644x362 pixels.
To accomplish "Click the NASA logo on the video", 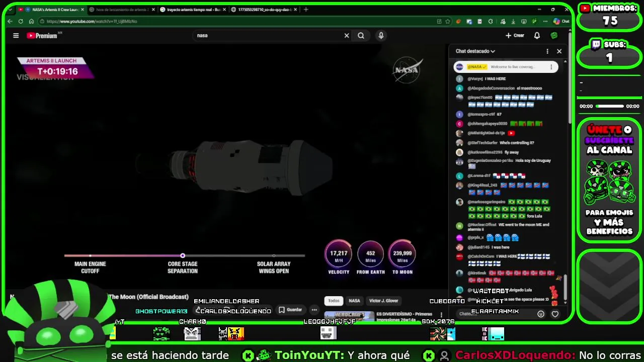I will pyautogui.click(x=407, y=70).
